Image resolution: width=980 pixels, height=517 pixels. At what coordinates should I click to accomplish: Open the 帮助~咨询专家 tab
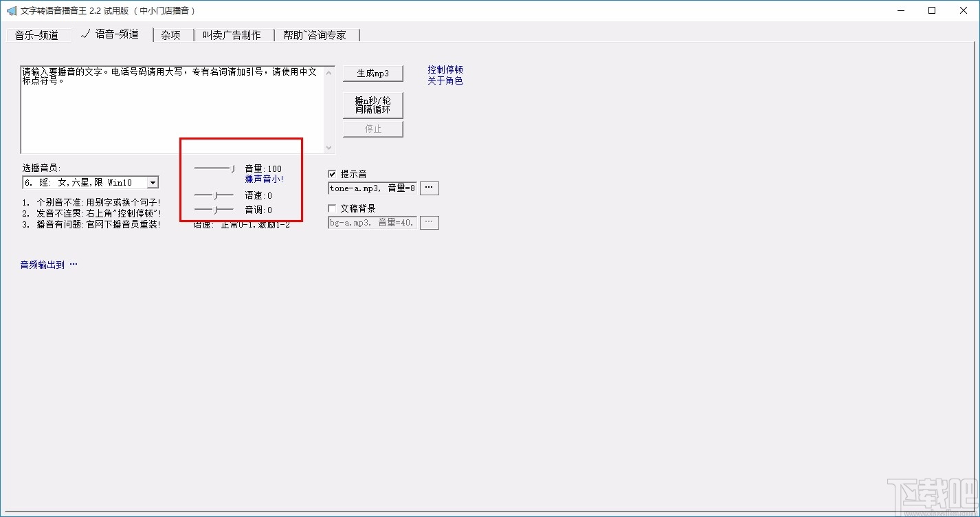[x=316, y=34]
